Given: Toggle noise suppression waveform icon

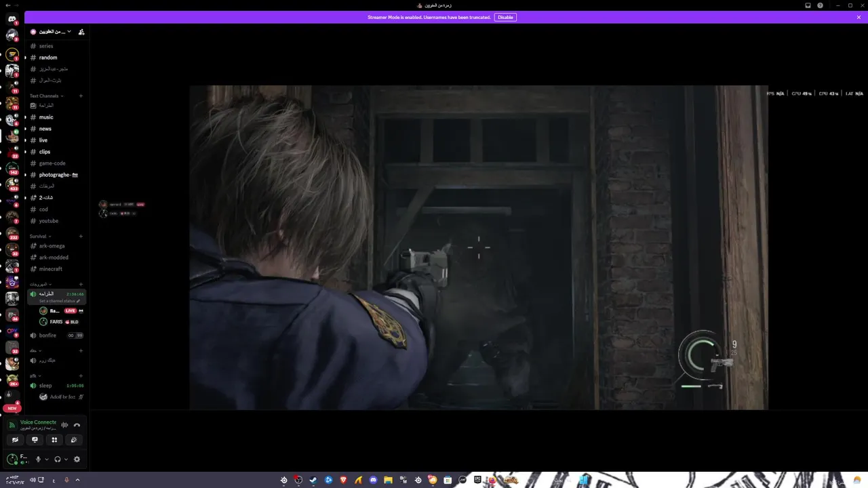Looking at the screenshot, I should (x=64, y=425).
